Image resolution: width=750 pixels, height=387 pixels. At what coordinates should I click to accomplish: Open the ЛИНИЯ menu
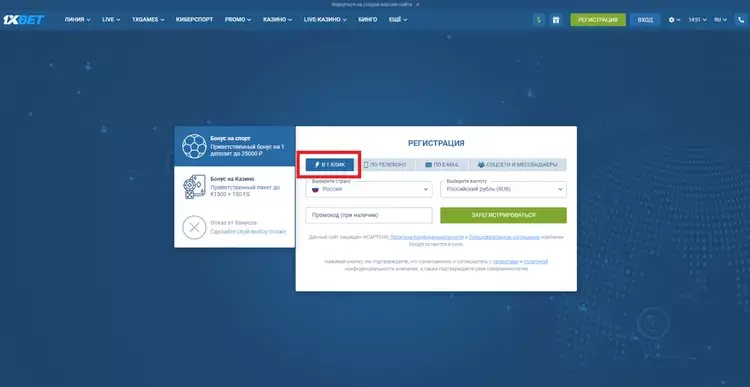(77, 20)
